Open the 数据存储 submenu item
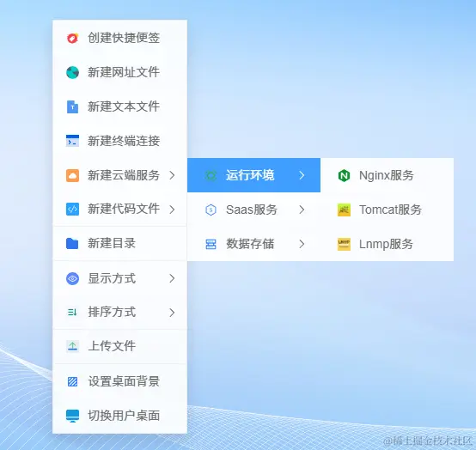476x450 pixels. click(x=253, y=244)
